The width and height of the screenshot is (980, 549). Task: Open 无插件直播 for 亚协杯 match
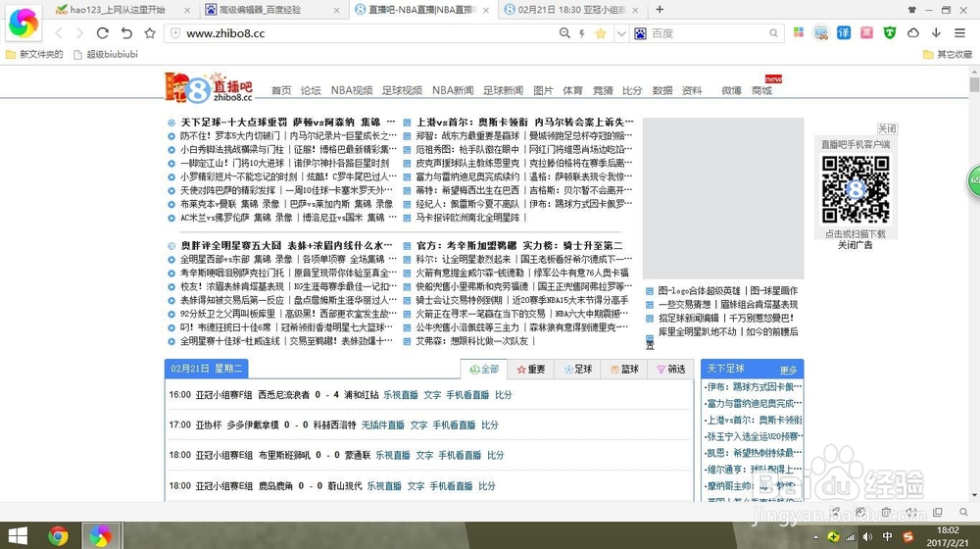click(383, 425)
